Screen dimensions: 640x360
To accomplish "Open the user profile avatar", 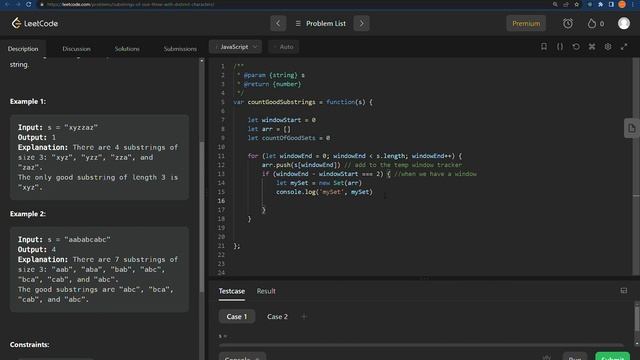I will [624, 23].
